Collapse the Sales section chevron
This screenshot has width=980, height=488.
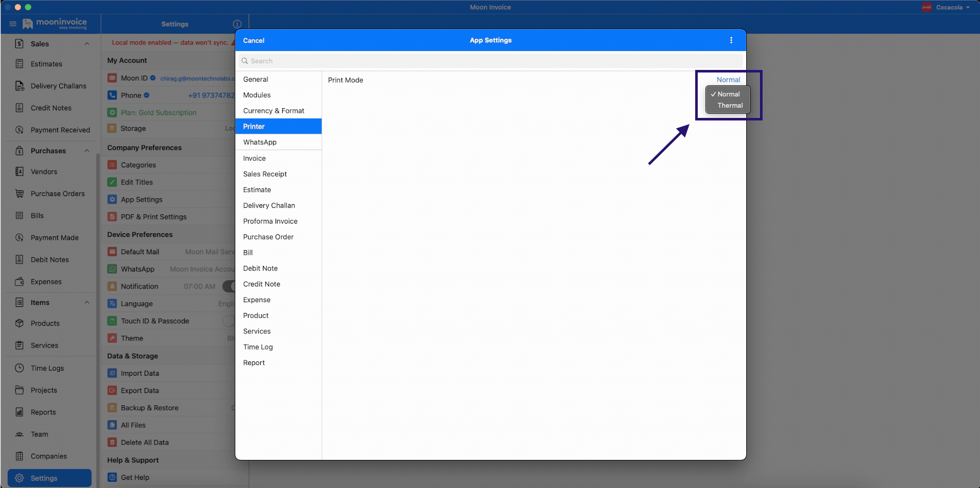click(87, 43)
